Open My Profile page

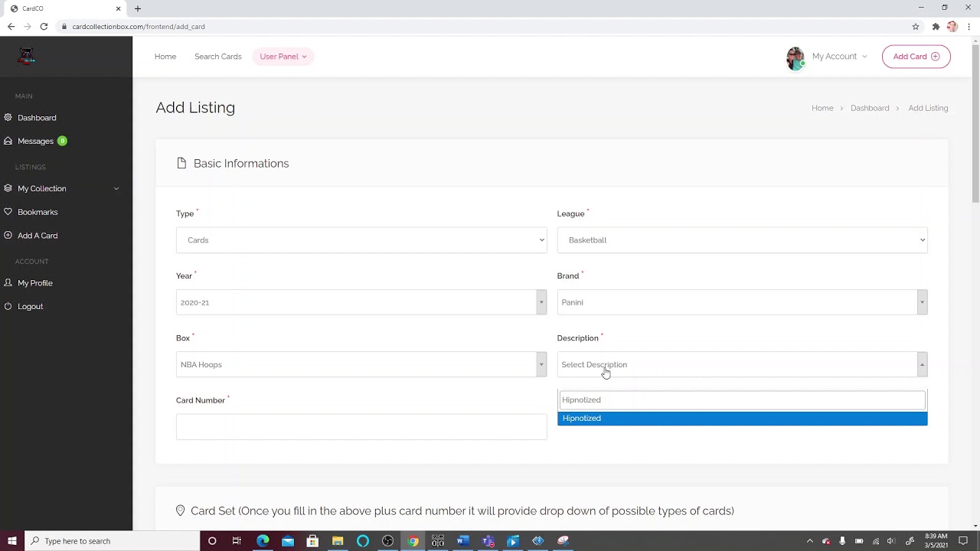[35, 283]
